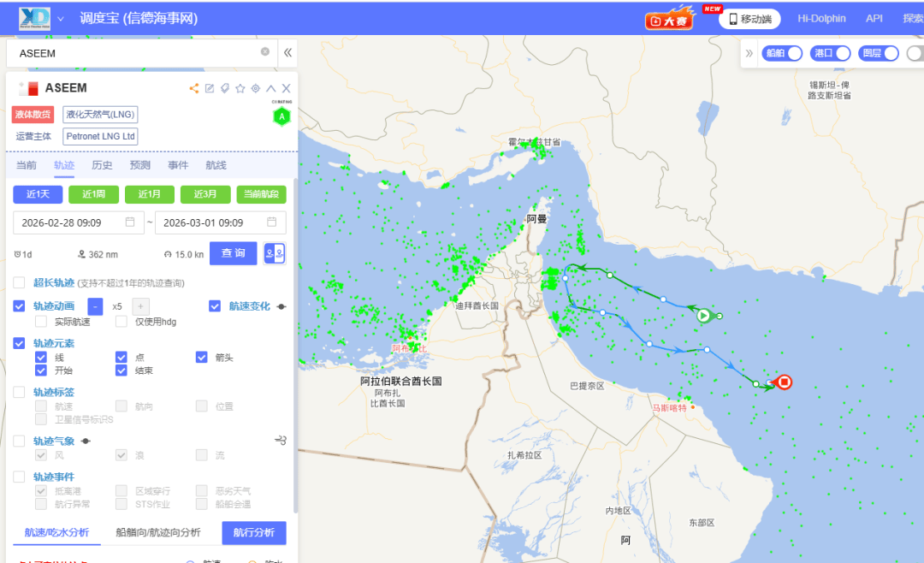Screen dimensions: 924x563
Task: Open the 船艏向/航迹向分析 tab
Action: click(x=157, y=532)
